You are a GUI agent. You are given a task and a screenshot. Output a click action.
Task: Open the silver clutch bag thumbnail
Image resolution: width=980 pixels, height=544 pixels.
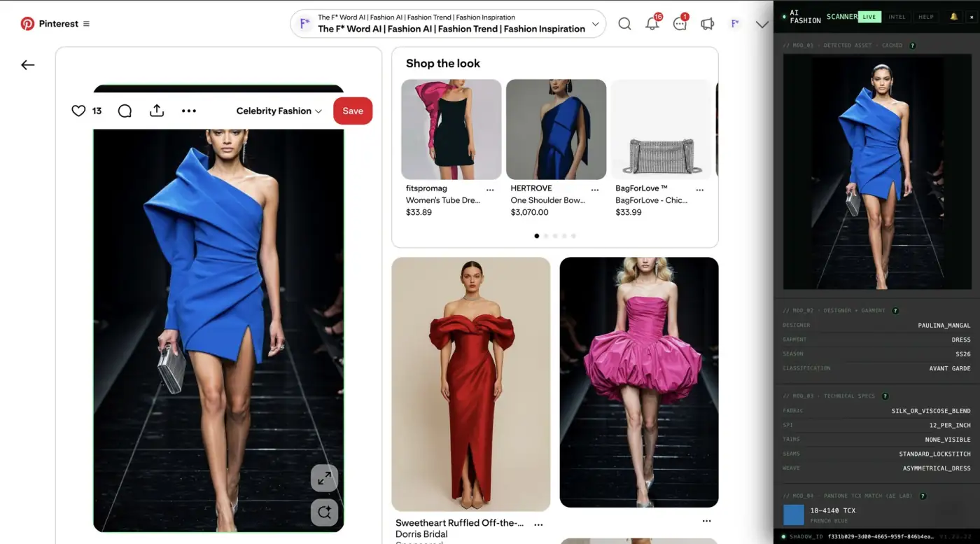(x=661, y=130)
